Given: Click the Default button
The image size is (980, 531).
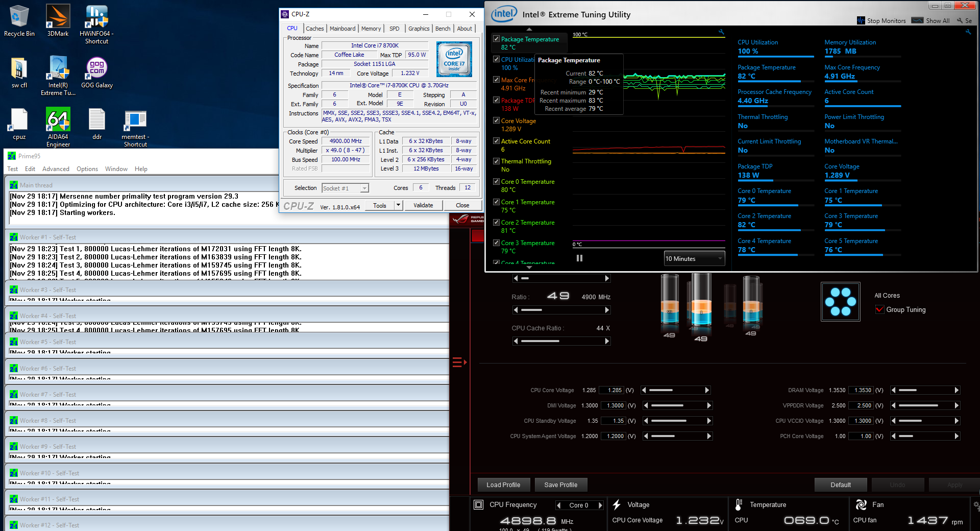Looking at the screenshot, I should (x=841, y=485).
